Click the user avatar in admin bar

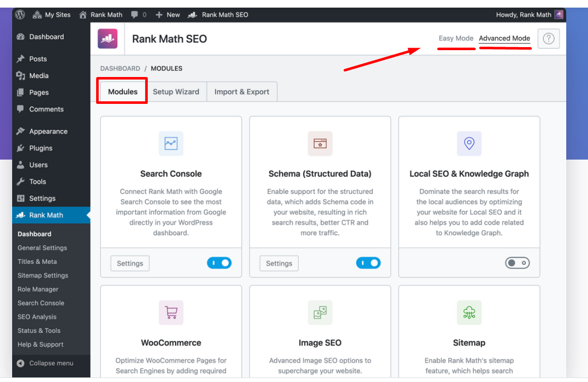[559, 15]
